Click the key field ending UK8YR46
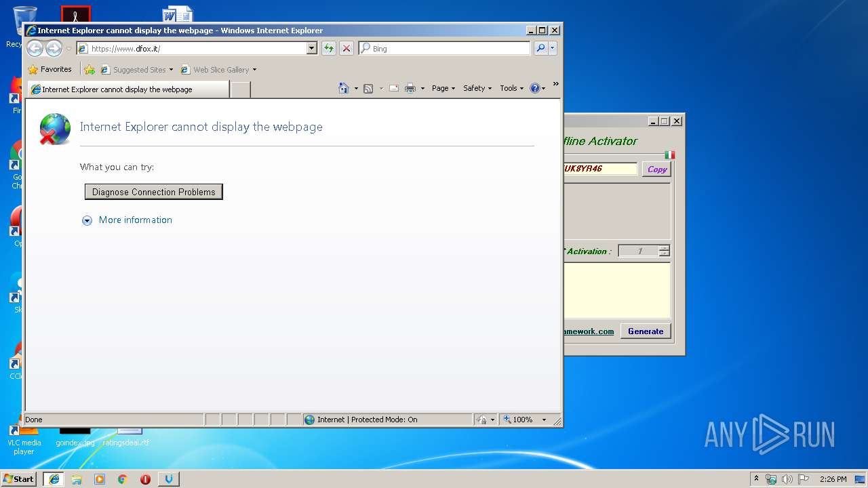The width and height of the screenshot is (868, 488). click(x=600, y=169)
